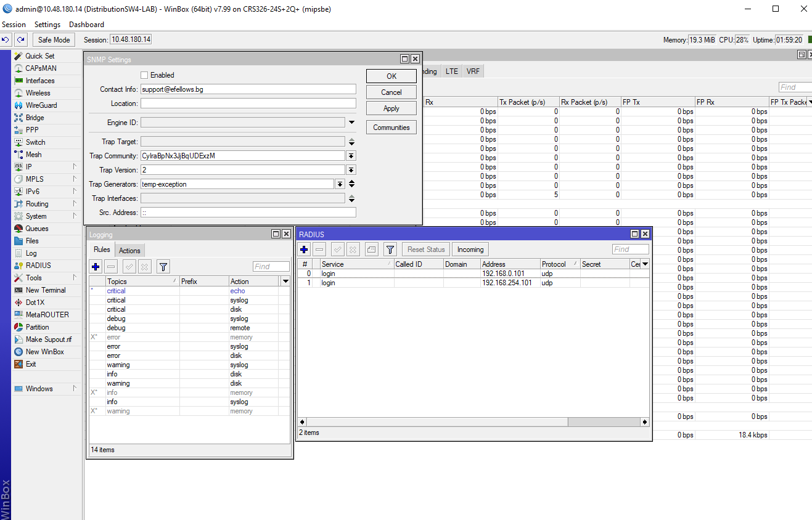Open PPP in the sidebar
This screenshot has height=520, width=812.
pyautogui.click(x=32, y=130)
